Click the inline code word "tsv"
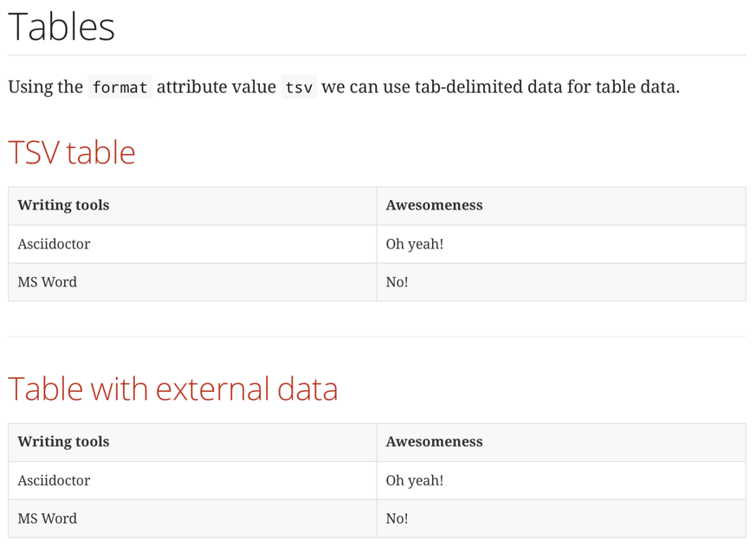756x559 pixels. point(299,87)
